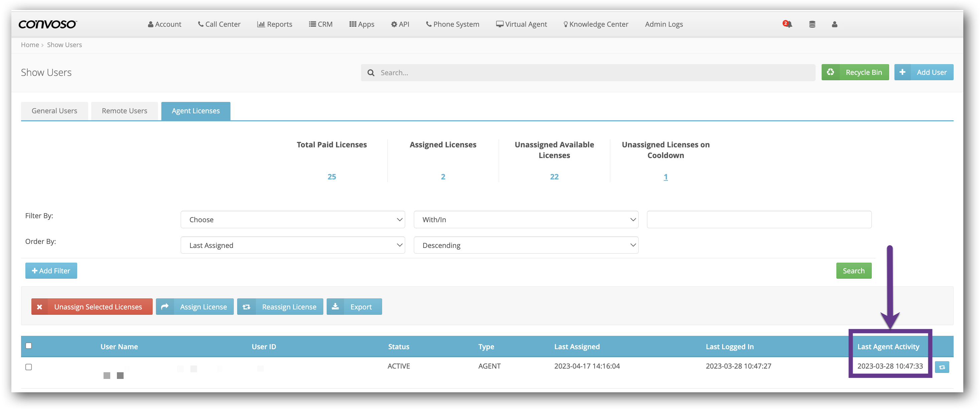
Task: Switch to the General Users tab
Action: (x=54, y=111)
